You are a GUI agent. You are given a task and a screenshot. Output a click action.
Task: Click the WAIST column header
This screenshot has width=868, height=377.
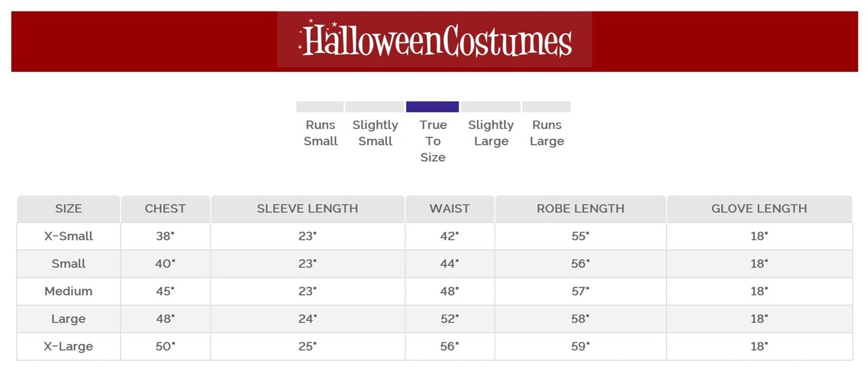coord(450,209)
